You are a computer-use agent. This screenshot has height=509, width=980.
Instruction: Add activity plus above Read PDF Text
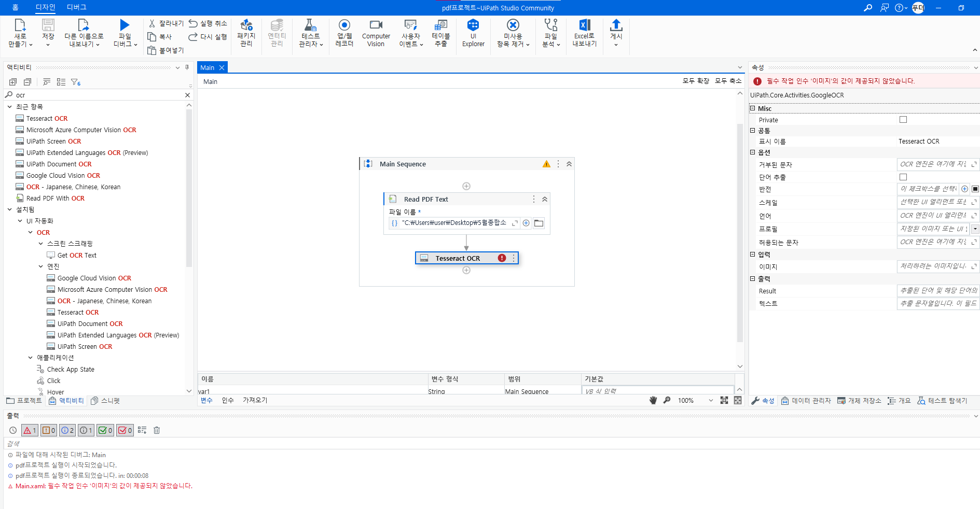point(466,186)
